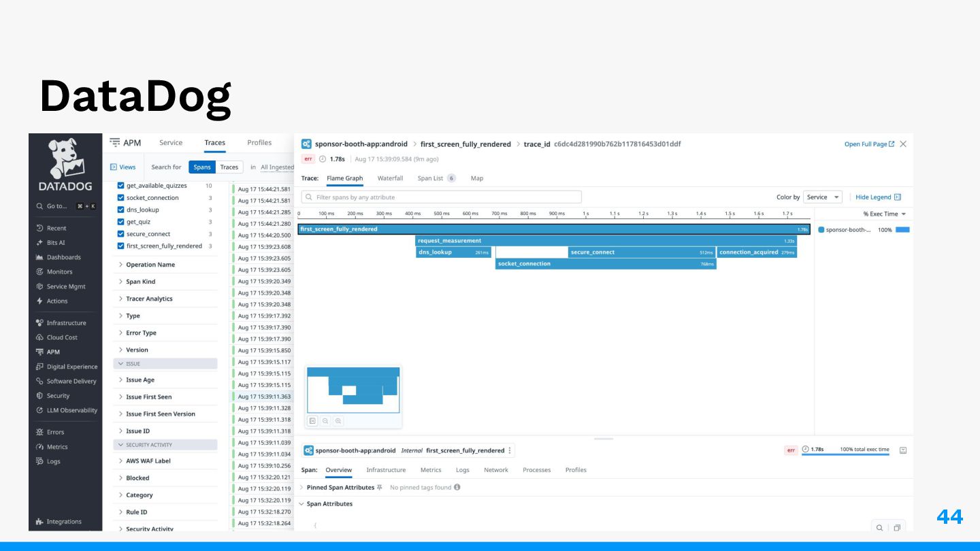Uncheck first_screen_fully_rendered checkbox
Screen dimensions: 980x551
pos(121,246)
